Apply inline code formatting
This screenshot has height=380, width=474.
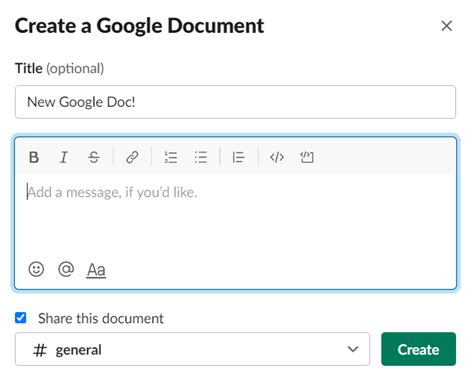coord(277,157)
